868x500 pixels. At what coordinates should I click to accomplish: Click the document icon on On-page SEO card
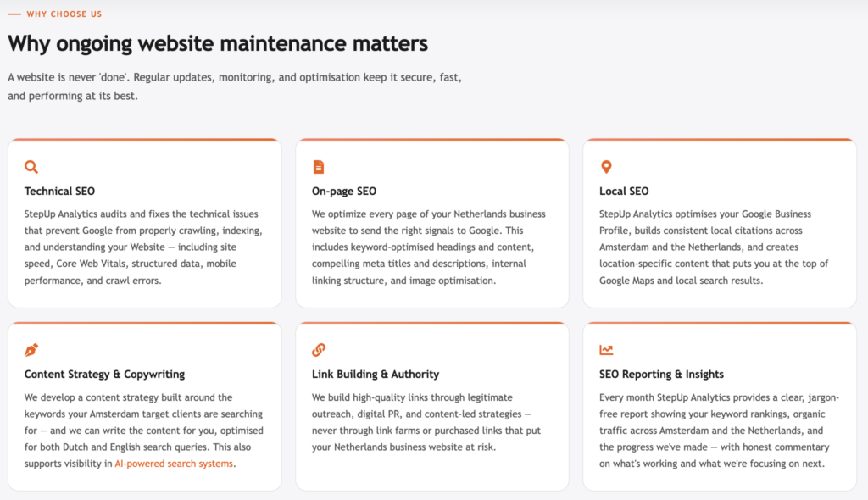tap(319, 167)
